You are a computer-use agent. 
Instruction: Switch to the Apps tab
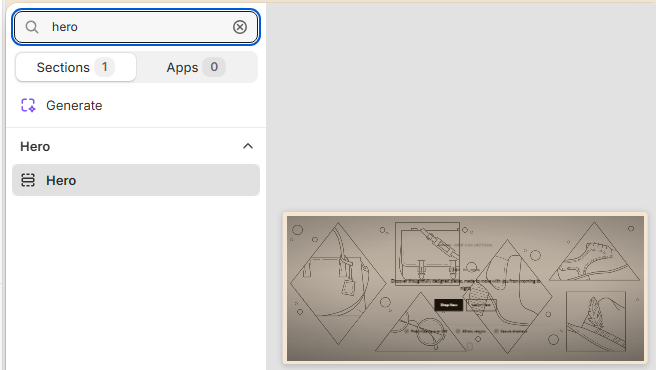pos(196,67)
